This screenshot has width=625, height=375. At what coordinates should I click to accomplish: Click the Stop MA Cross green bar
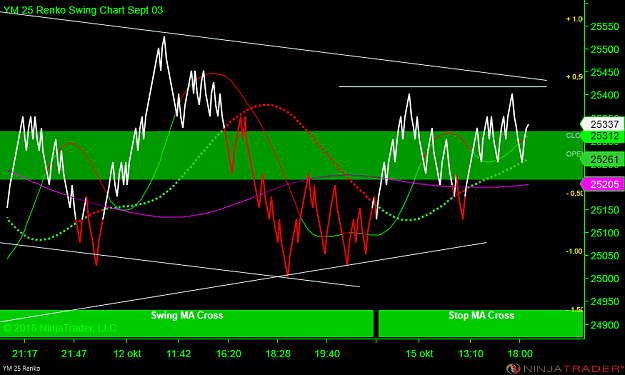(x=481, y=323)
